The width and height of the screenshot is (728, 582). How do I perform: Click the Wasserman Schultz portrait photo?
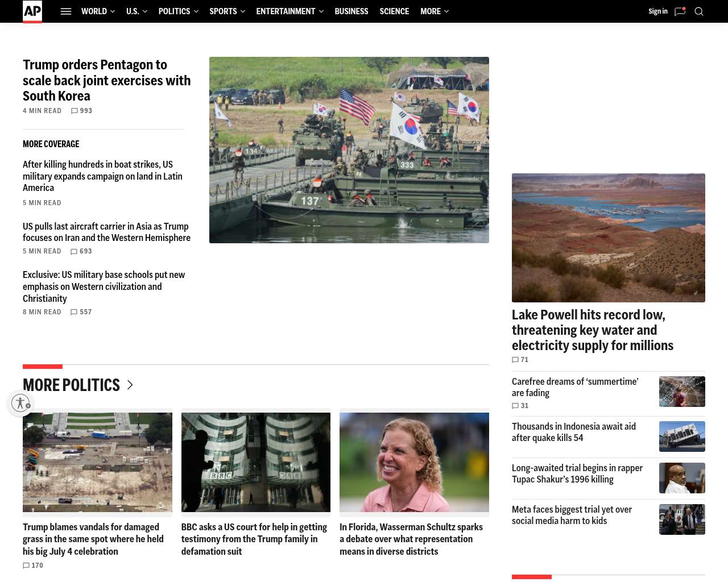tap(414, 462)
